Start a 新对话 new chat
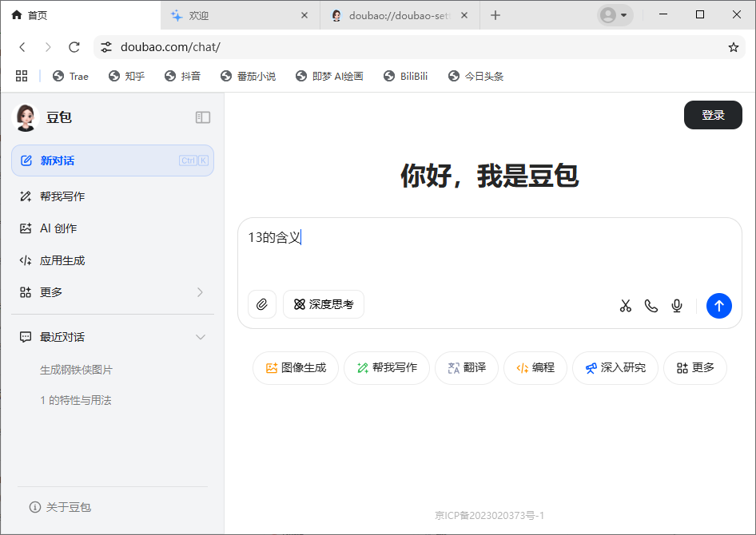Image resolution: width=756 pixels, height=535 pixels. coord(113,160)
